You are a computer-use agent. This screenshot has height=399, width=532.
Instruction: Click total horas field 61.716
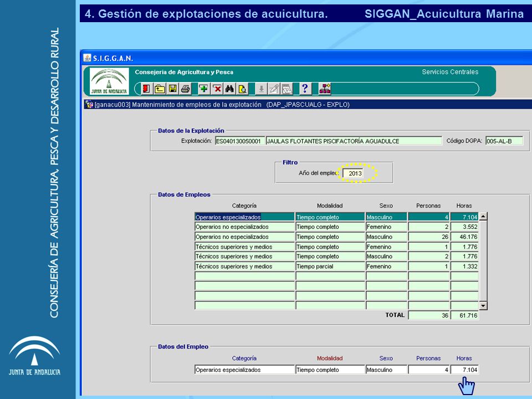464,315
